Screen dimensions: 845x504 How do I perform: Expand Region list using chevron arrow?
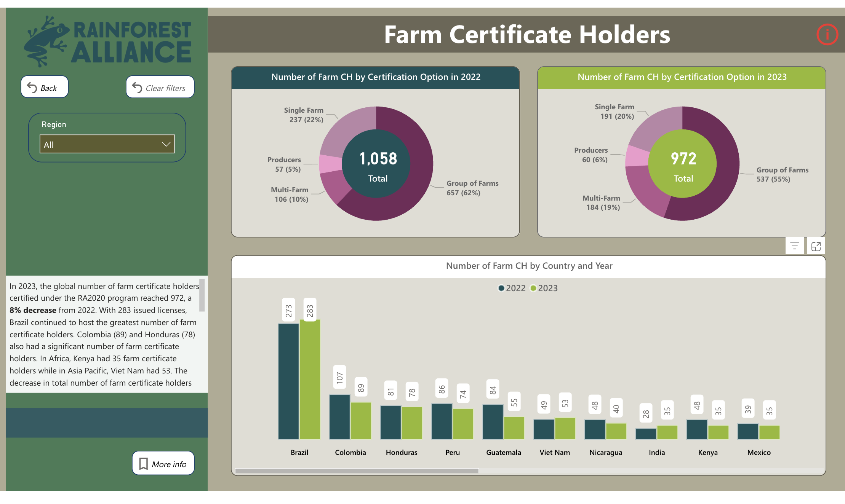click(166, 144)
